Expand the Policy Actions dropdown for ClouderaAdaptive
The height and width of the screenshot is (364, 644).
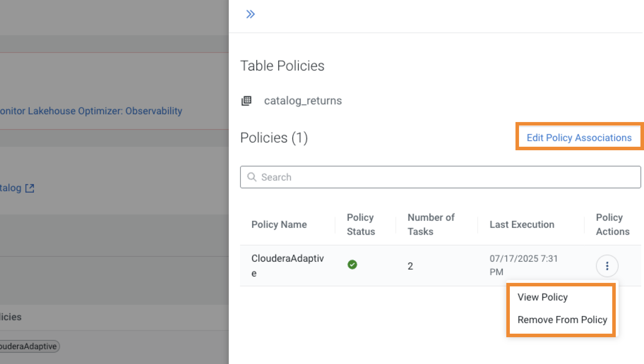(607, 266)
